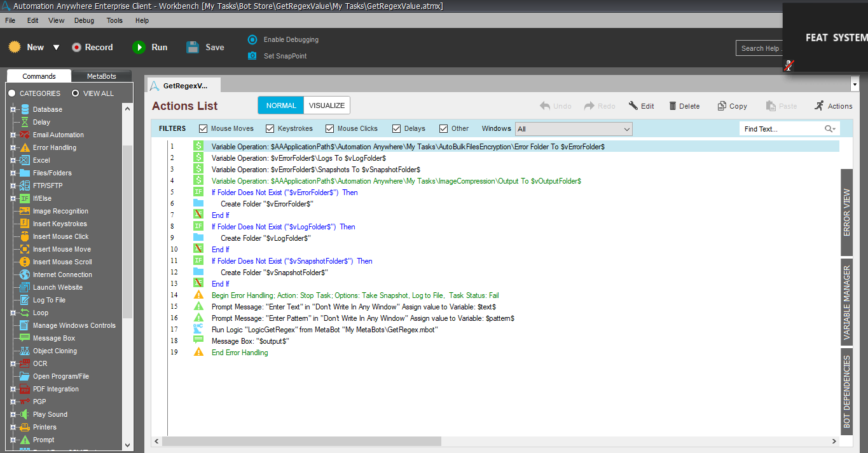Viewport: 868px width, 453px height.
Task: Expand the Database command tree node
Action: point(13,109)
